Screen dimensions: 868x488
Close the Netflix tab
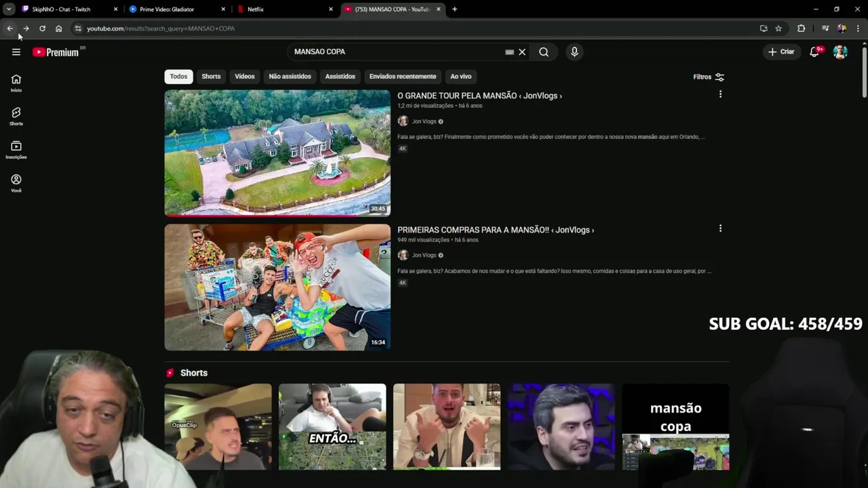(331, 9)
